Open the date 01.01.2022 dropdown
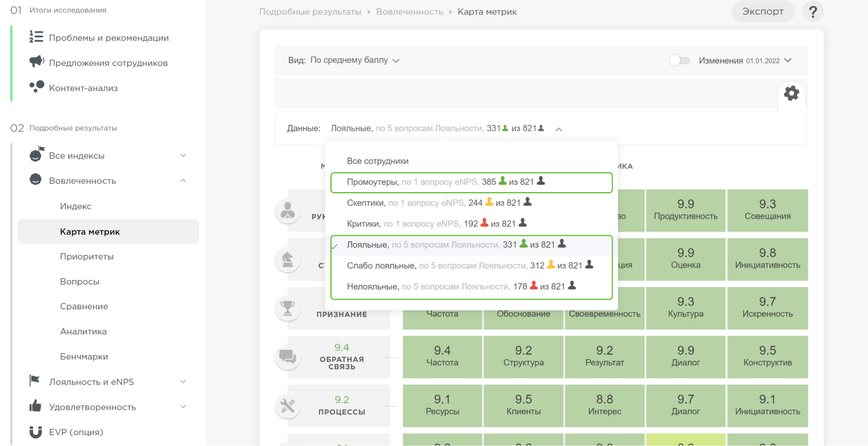This screenshot has height=446, width=868. (769, 61)
